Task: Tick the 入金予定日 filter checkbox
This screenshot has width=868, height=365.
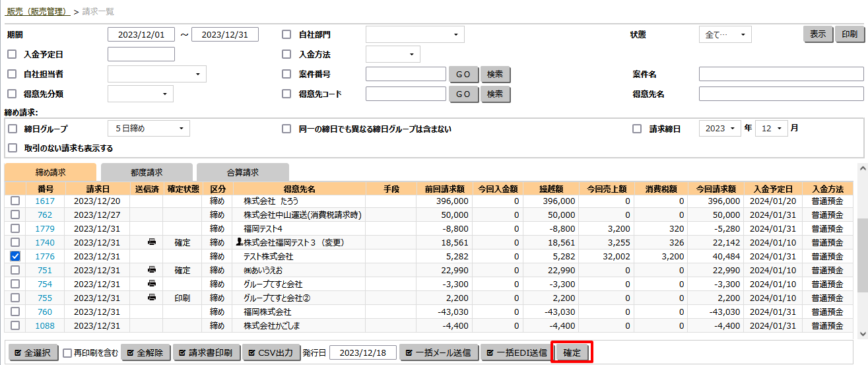Action: (x=12, y=54)
